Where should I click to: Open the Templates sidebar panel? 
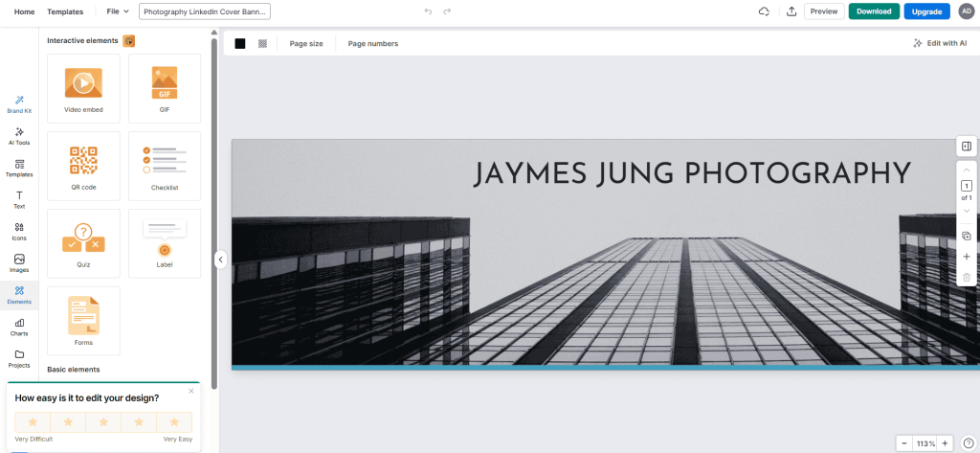19,169
